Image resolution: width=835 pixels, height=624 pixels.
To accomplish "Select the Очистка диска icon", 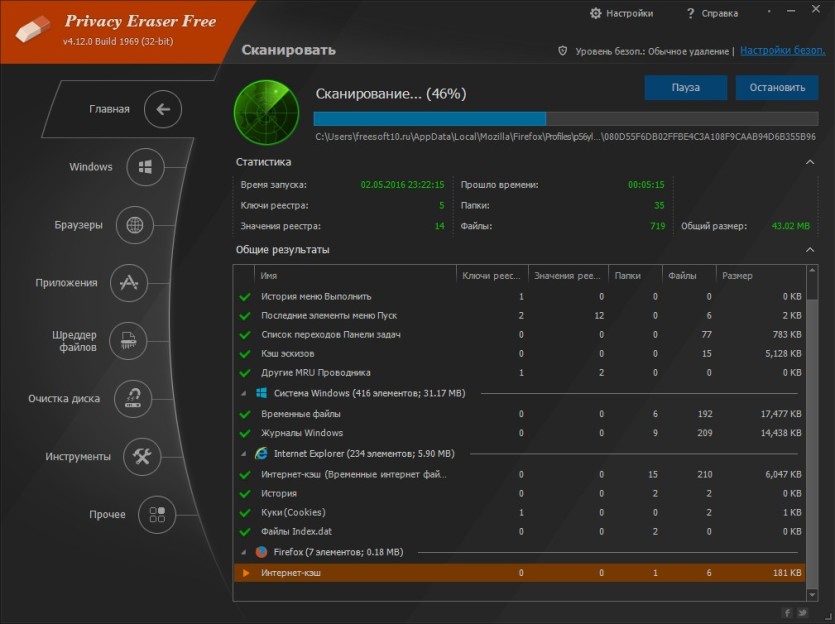I will point(133,399).
